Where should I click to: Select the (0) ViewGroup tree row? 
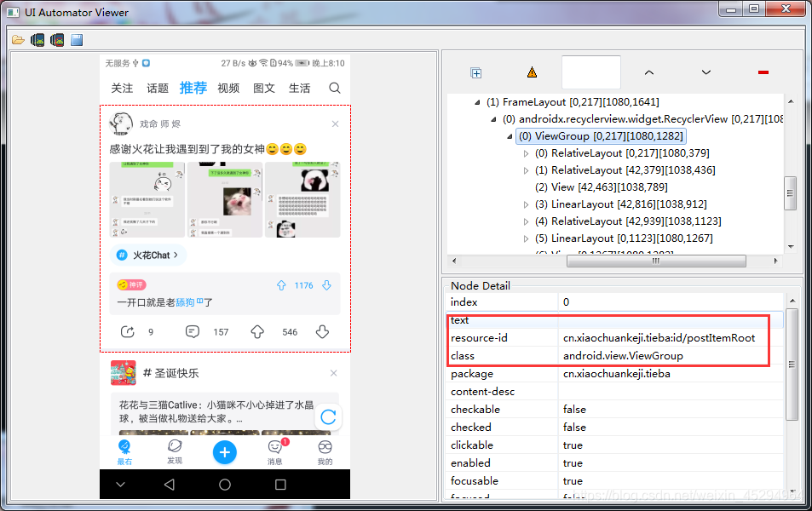[x=601, y=136]
